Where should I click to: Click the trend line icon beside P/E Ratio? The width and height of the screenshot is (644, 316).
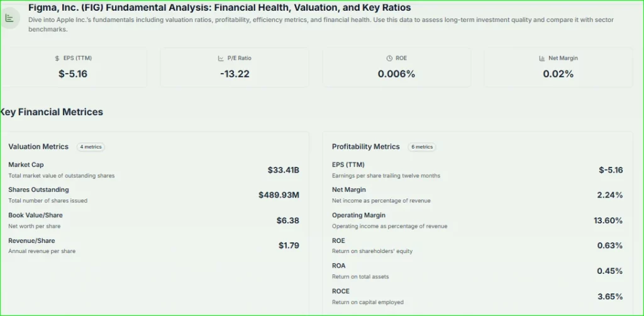[x=221, y=59]
